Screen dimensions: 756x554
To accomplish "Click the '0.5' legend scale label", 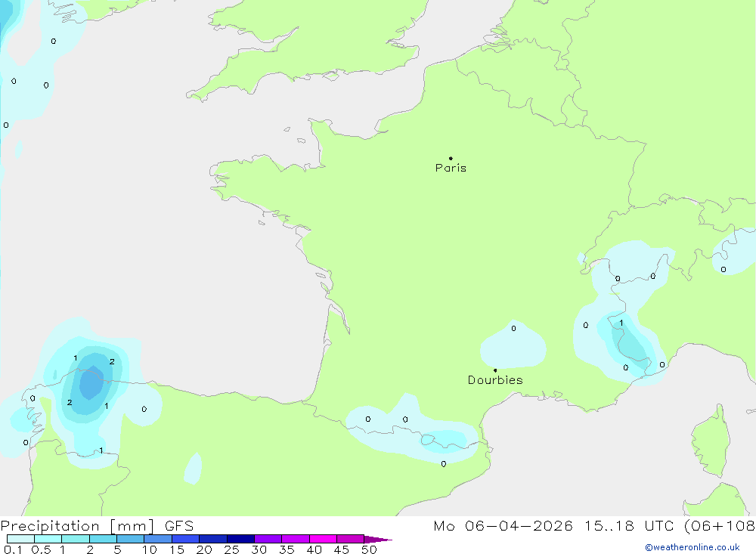I will tap(41, 549).
